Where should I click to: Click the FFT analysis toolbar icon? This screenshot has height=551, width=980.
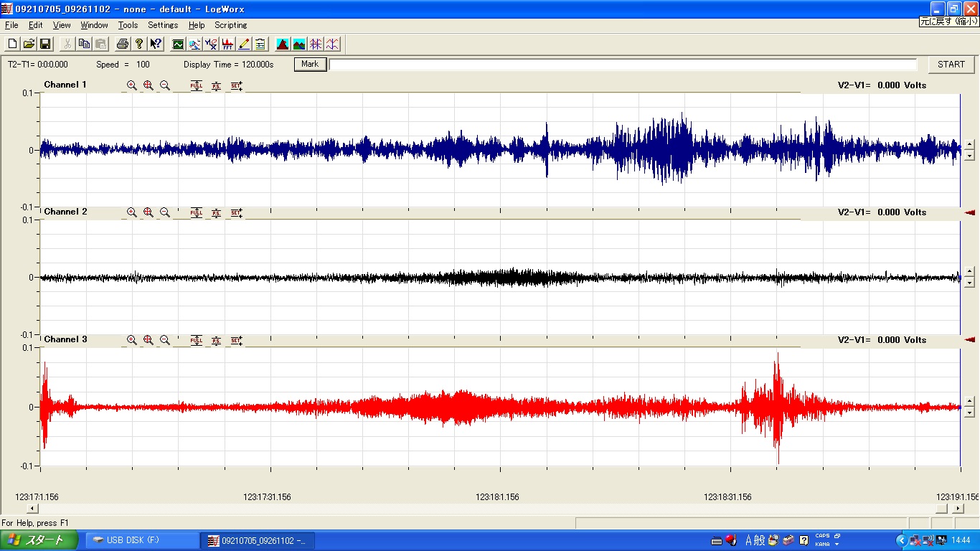pyautogui.click(x=227, y=44)
